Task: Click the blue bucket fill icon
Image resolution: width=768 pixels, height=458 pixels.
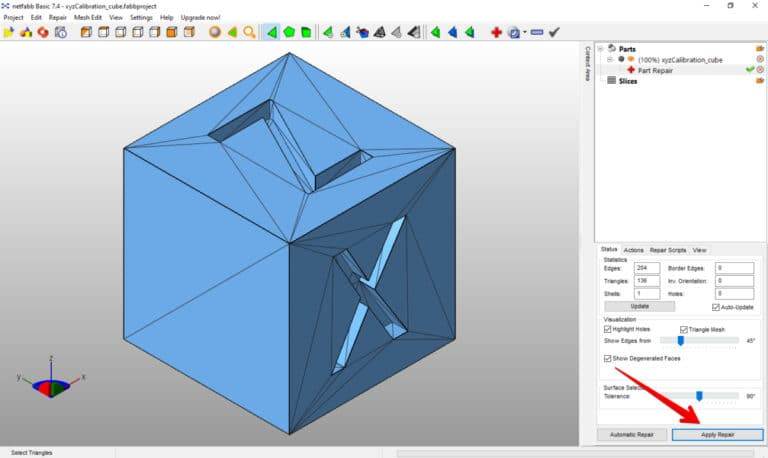Action: coord(362,32)
